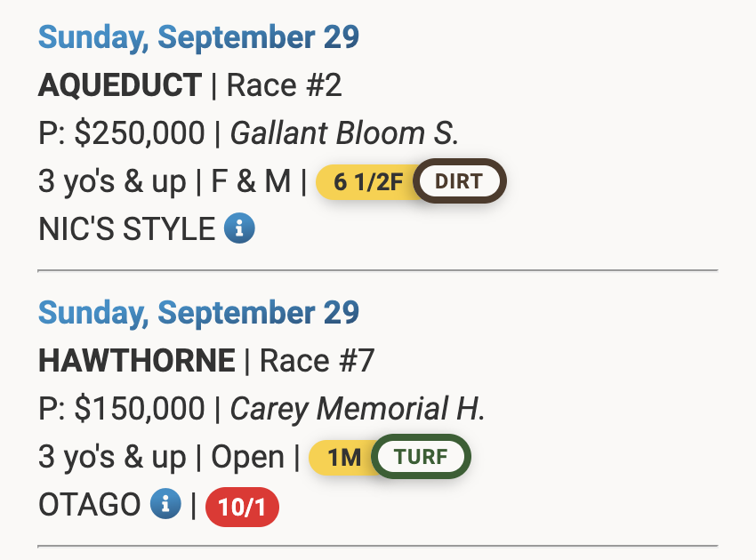Click the AQUEDUCT track name
Viewport: 756px width, 560px height.
pos(120,85)
